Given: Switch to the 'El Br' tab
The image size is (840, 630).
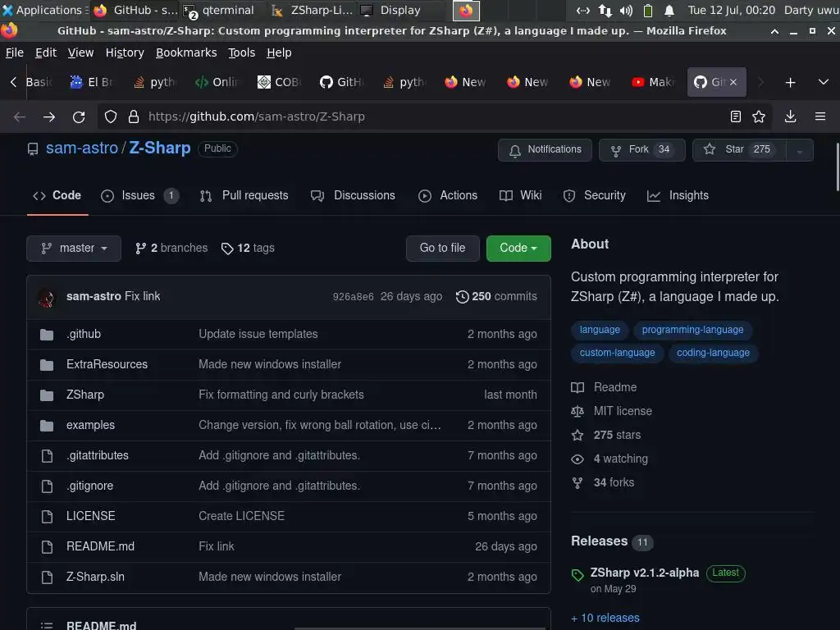Looking at the screenshot, I should pos(92,82).
